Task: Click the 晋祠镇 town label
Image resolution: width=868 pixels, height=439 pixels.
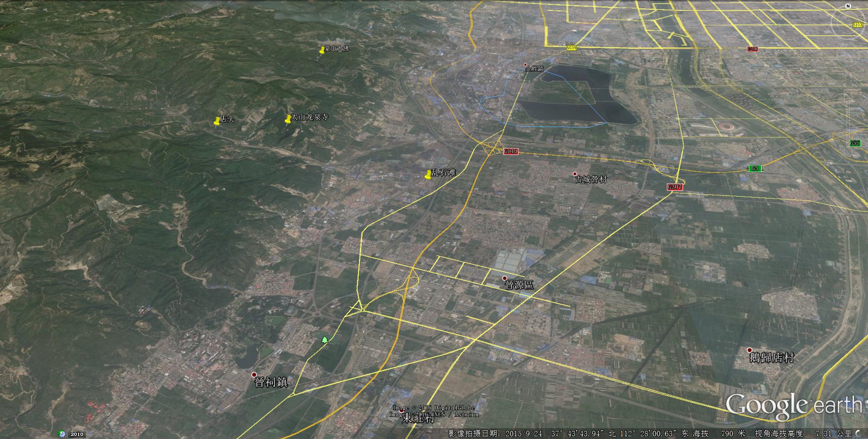Action: click(271, 382)
